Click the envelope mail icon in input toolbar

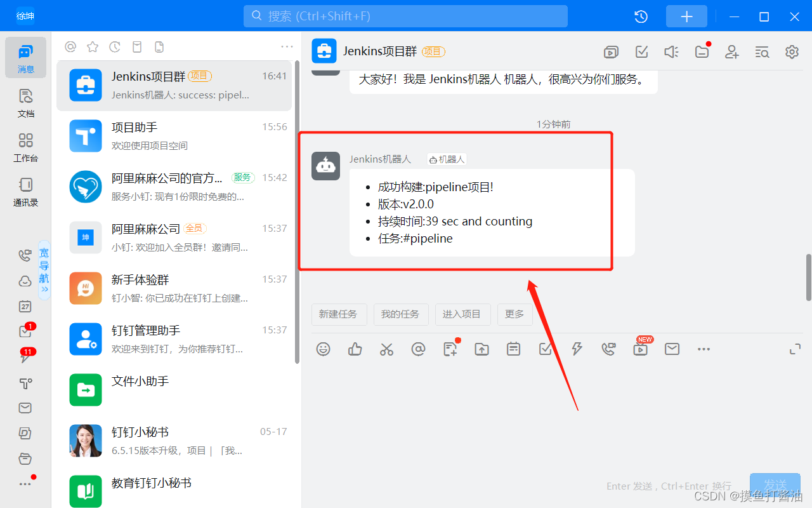pos(672,349)
